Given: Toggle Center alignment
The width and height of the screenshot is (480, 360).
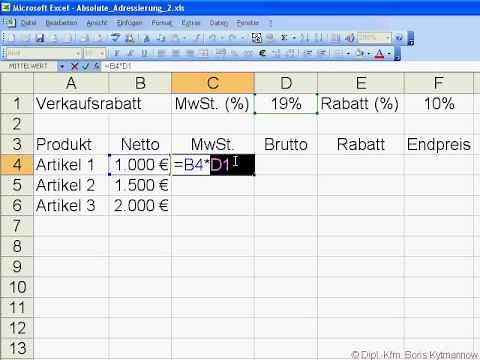Looking at the screenshot, I should [176, 53].
